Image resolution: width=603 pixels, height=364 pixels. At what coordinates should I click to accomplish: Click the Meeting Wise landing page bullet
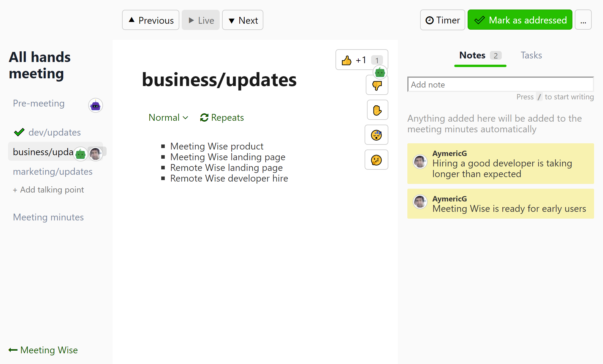coord(228,157)
